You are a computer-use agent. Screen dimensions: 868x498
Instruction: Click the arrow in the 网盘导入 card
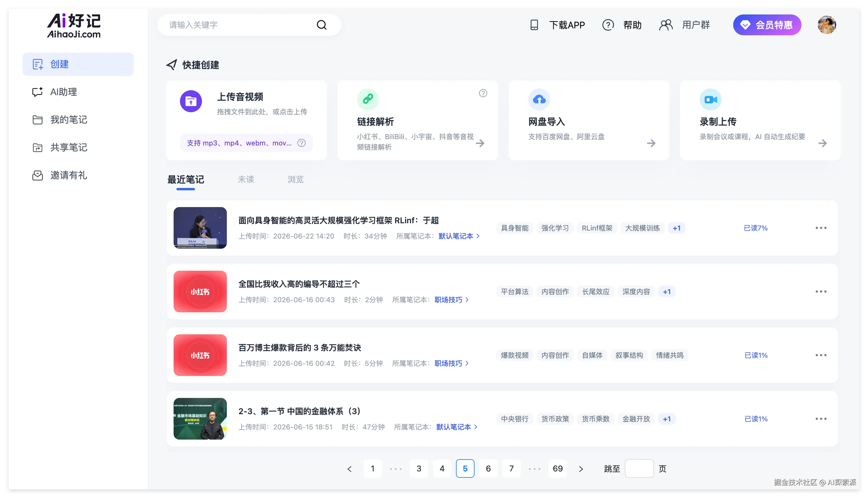coord(651,143)
